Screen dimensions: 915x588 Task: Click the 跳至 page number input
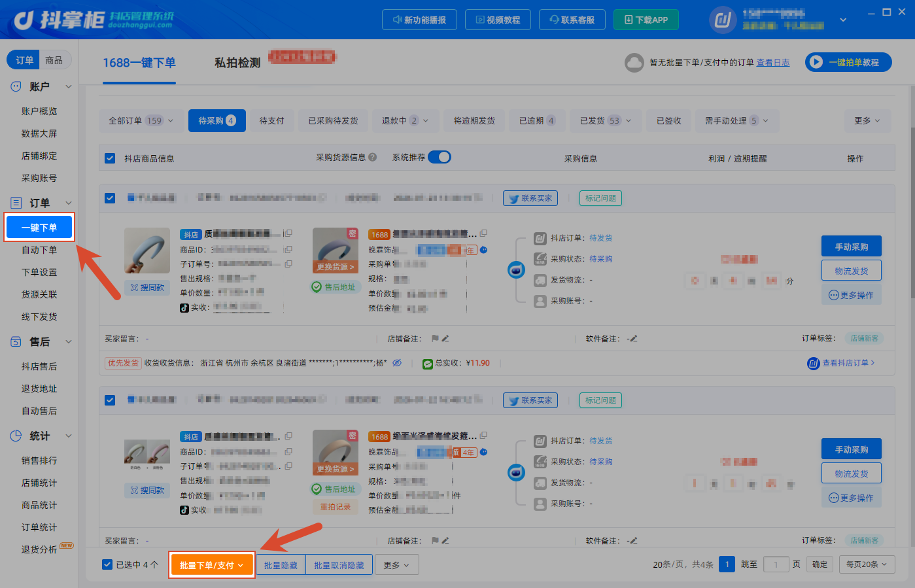click(x=776, y=564)
